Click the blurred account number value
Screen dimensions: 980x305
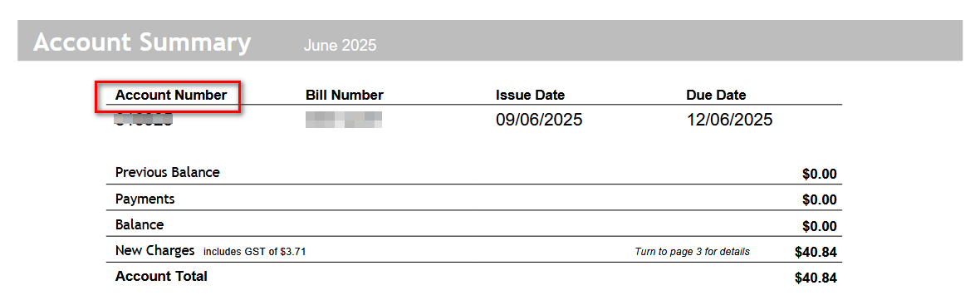pos(144,119)
